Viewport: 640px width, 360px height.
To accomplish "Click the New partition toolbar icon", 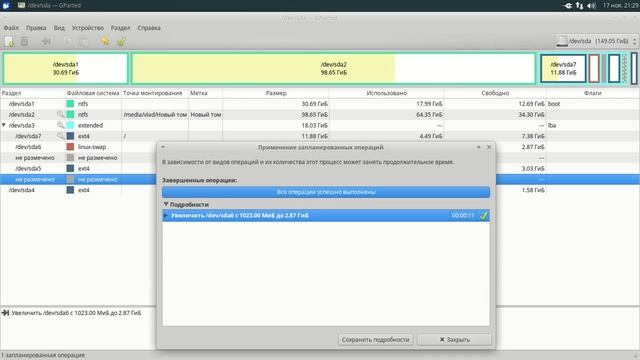I will point(9,42).
